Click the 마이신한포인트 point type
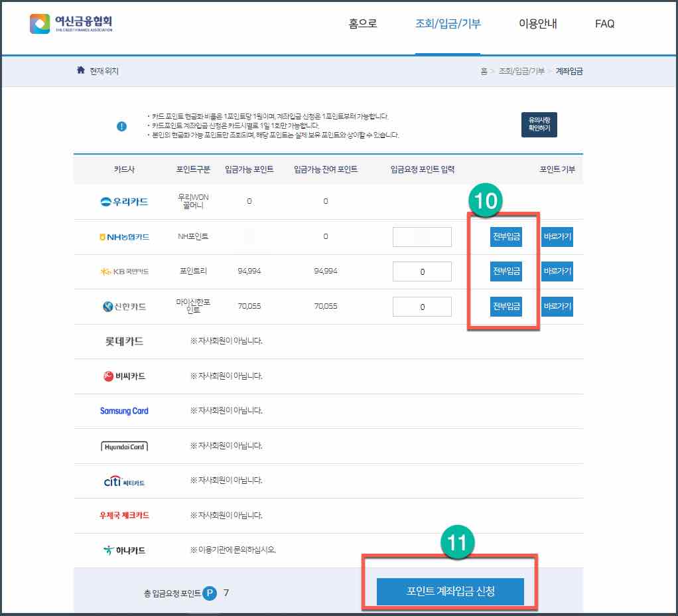Viewport: 678px width, 616px height. tap(193, 306)
